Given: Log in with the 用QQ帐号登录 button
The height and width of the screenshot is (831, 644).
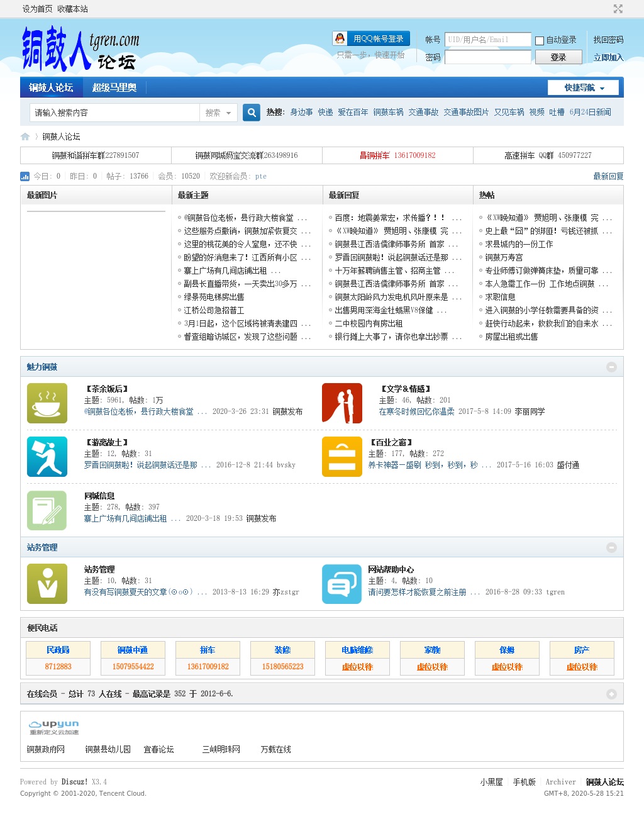Looking at the screenshot, I should (x=371, y=38).
